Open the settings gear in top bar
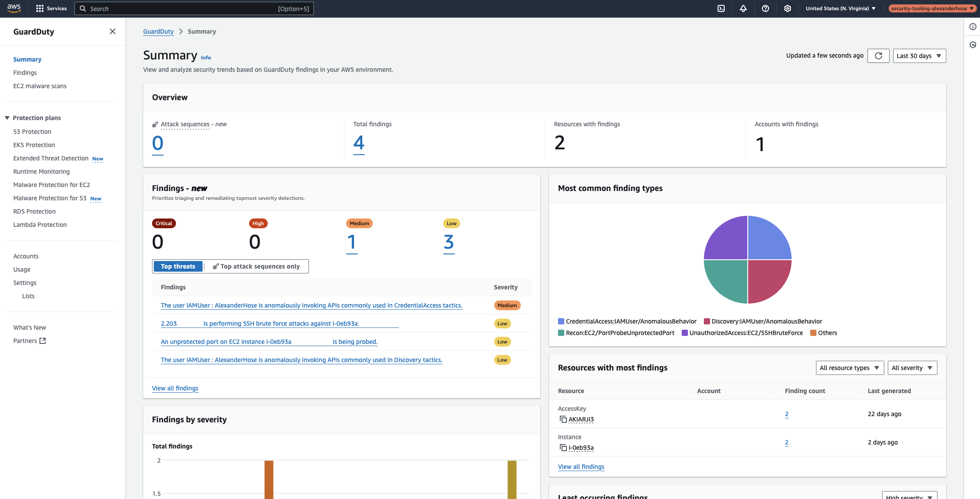This screenshot has height=499, width=980. pyautogui.click(x=788, y=8)
